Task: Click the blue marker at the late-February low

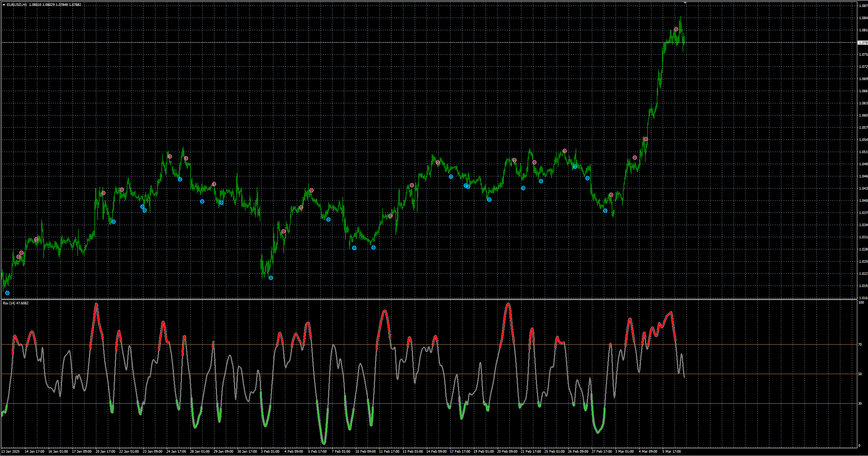Action: 605,211
